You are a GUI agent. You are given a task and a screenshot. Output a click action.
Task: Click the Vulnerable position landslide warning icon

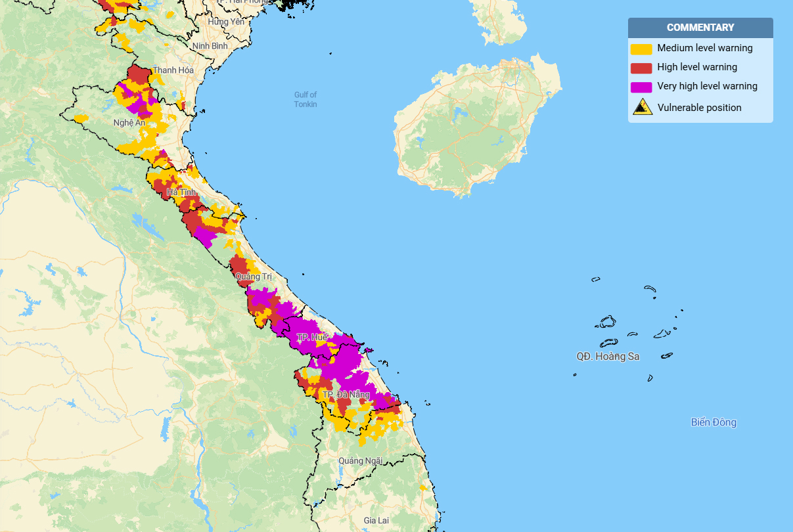pyautogui.click(x=642, y=107)
